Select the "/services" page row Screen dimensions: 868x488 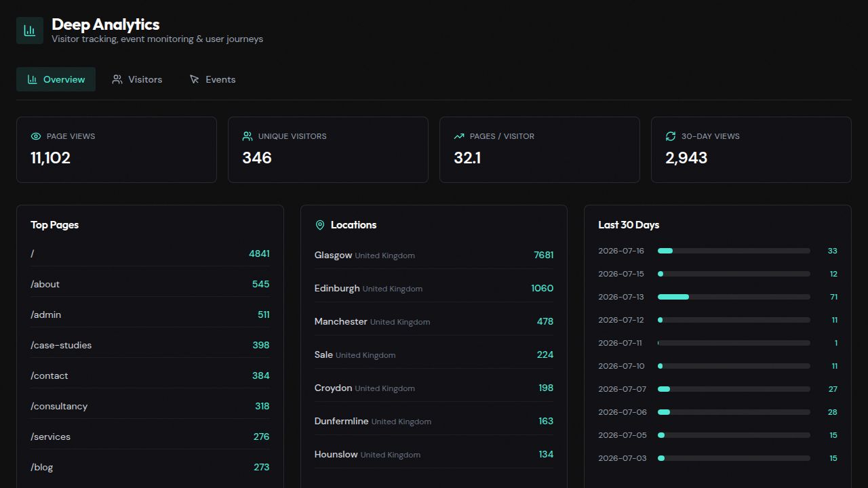[150, 436]
